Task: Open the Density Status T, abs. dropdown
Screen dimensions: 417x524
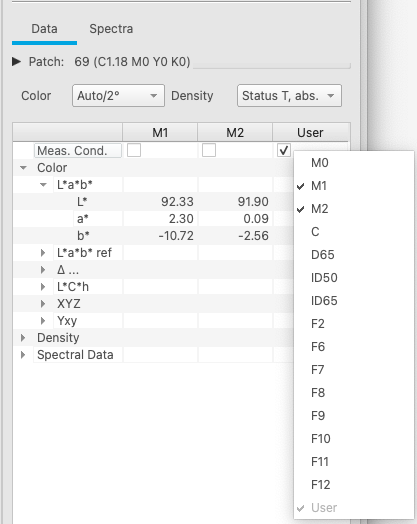Action: click(x=289, y=96)
